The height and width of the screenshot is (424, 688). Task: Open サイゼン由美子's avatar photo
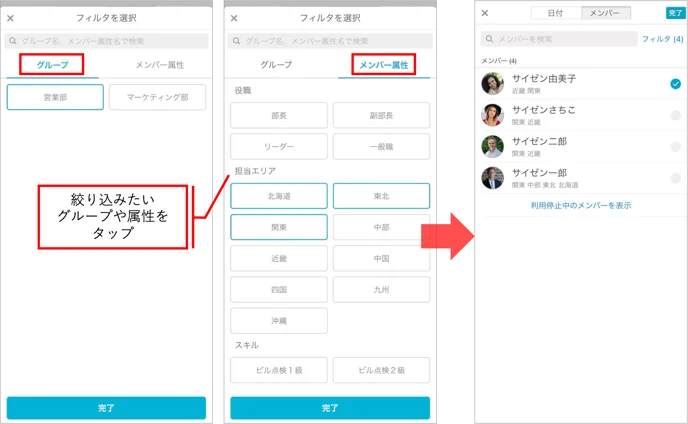point(492,83)
